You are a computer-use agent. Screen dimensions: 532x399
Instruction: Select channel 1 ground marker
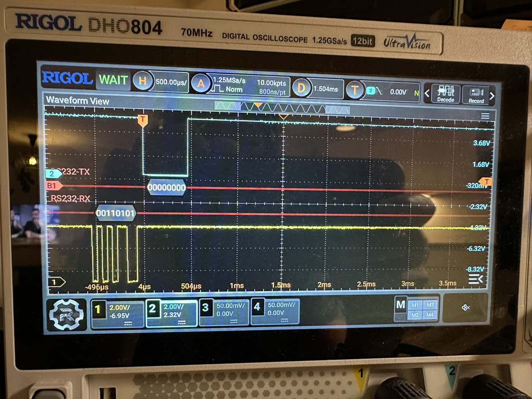[57, 282]
